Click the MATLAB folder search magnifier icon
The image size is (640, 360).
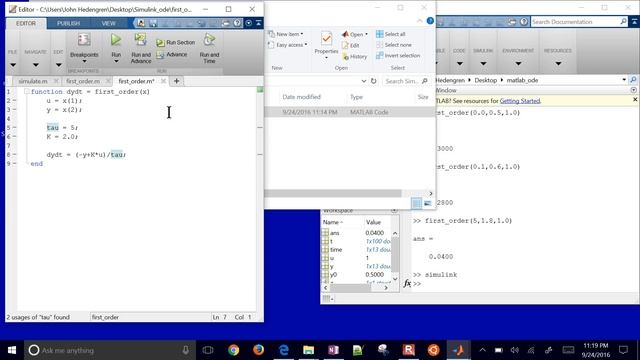633,80
